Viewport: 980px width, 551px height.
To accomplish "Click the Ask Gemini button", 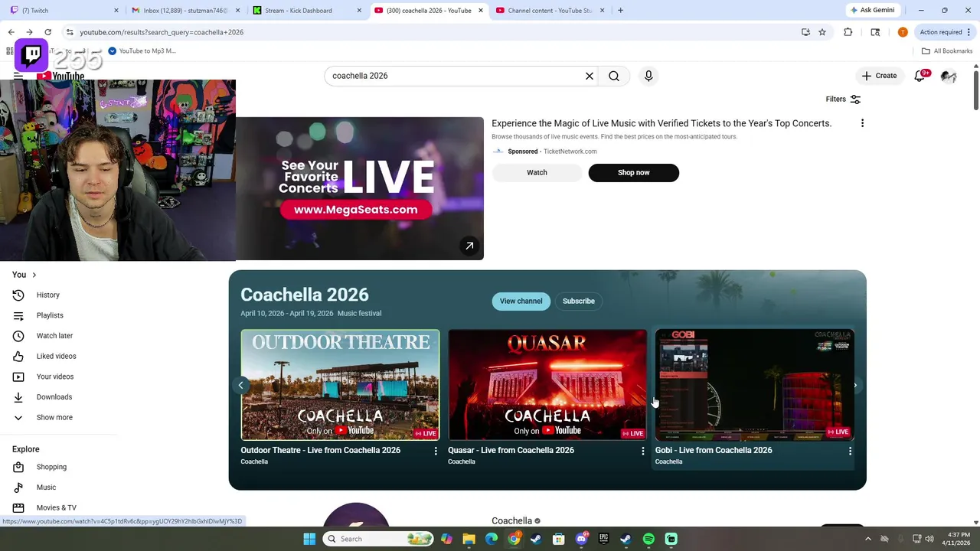I will 871,11.
